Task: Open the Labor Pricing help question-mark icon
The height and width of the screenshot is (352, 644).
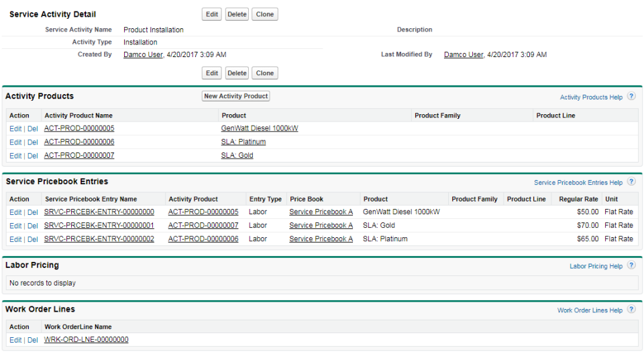Action: [x=632, y=265]
